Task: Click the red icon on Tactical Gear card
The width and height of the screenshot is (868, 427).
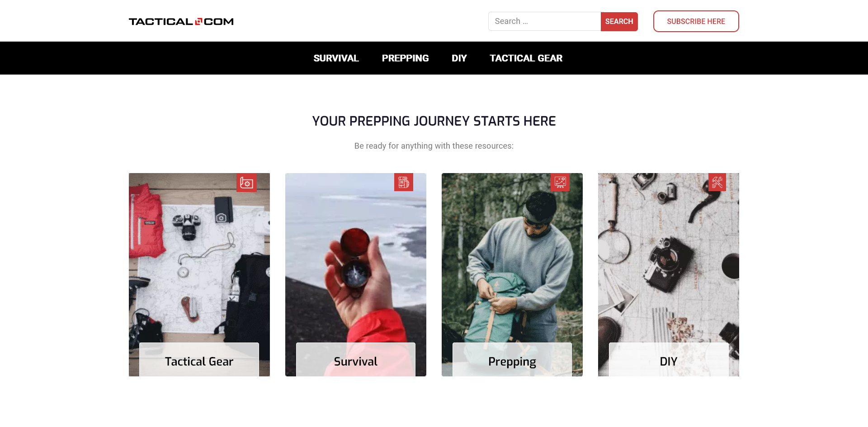Action: click(x=246, y=183)
